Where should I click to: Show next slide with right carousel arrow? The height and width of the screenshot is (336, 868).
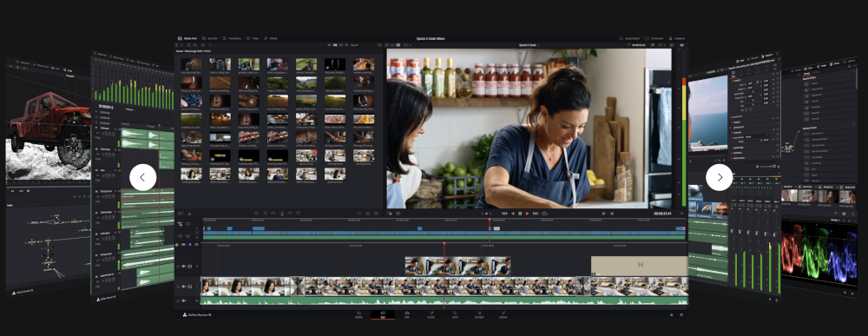719,177
